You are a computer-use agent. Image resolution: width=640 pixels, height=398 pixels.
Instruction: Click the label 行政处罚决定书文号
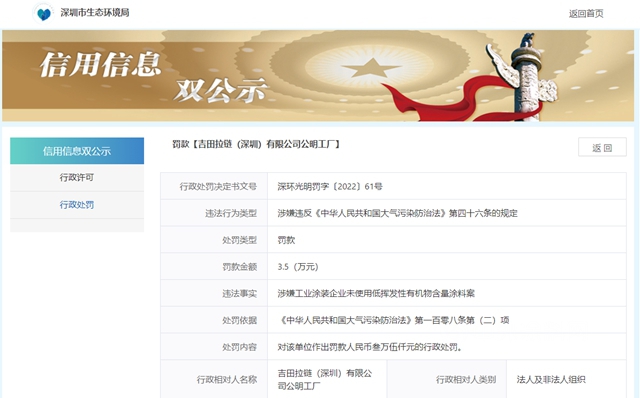218,187
